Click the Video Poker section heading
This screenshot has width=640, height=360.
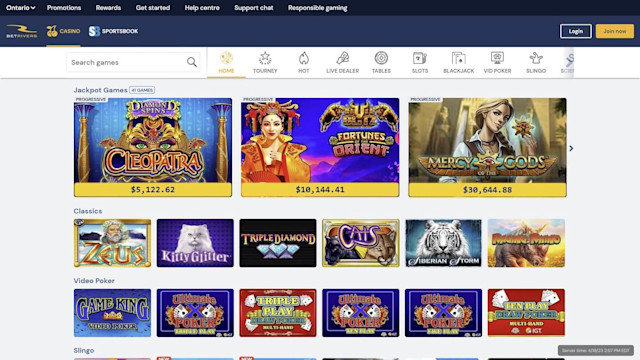click(x=94, y=281)
